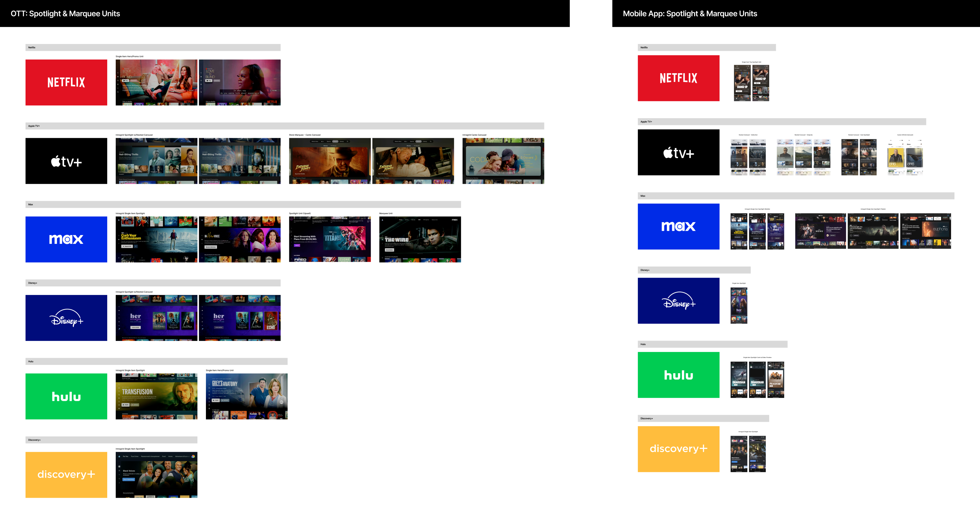Click the 'Mobile App: Spotlight & Marquee Units' title
This screenshot has width=980, height=515.
point(690,14)
